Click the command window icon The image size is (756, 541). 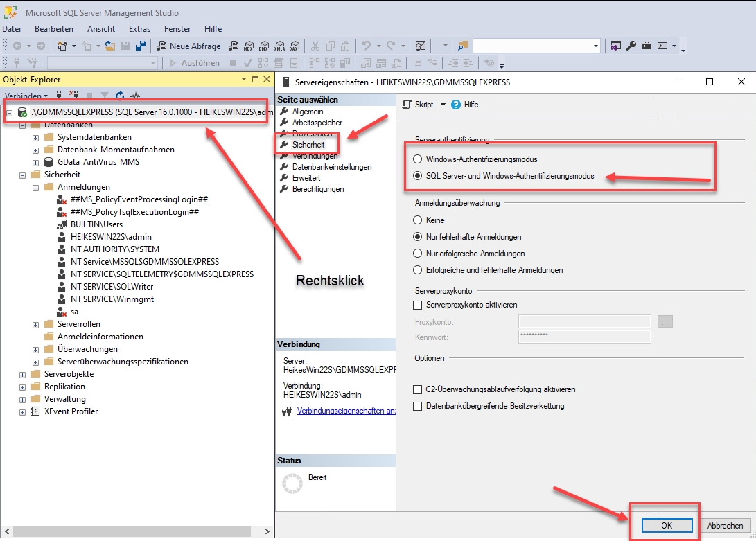(x=663, y=46)
